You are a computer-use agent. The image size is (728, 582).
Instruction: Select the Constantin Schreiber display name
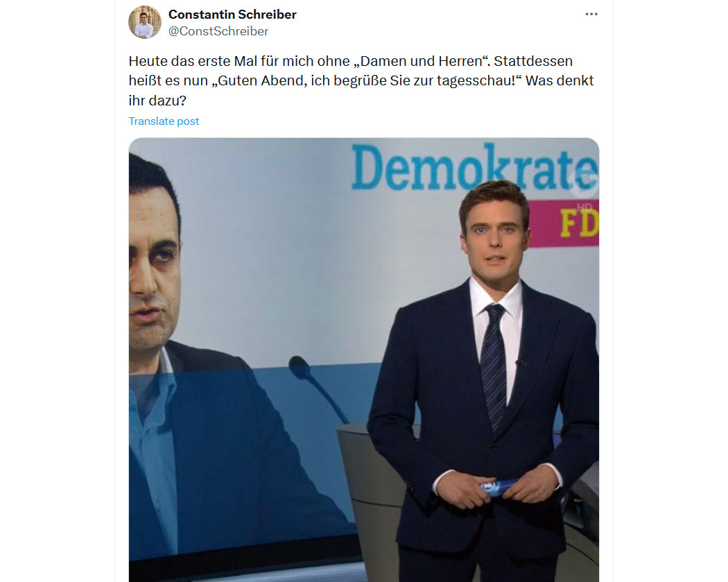click(232, 15)
